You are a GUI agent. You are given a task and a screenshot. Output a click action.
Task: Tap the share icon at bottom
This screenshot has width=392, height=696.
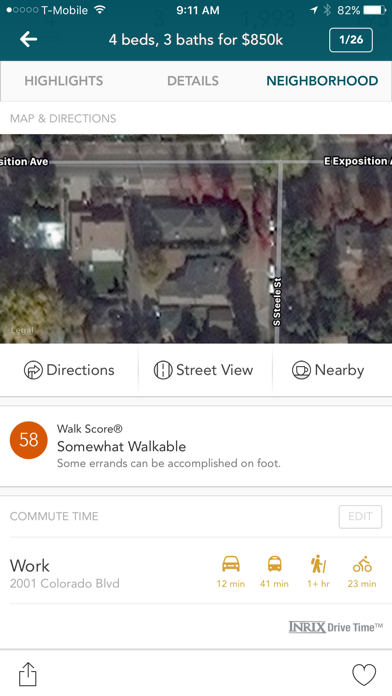[x=28, y=674]
